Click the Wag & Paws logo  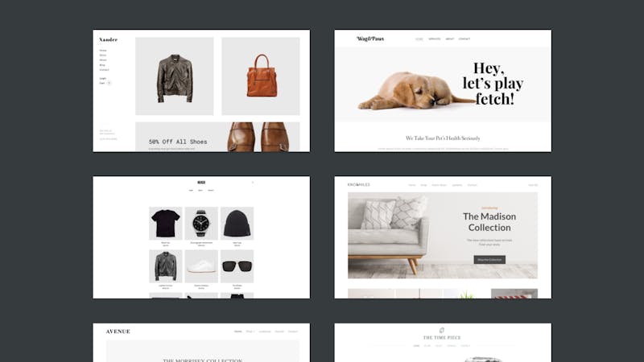point(370,39)
